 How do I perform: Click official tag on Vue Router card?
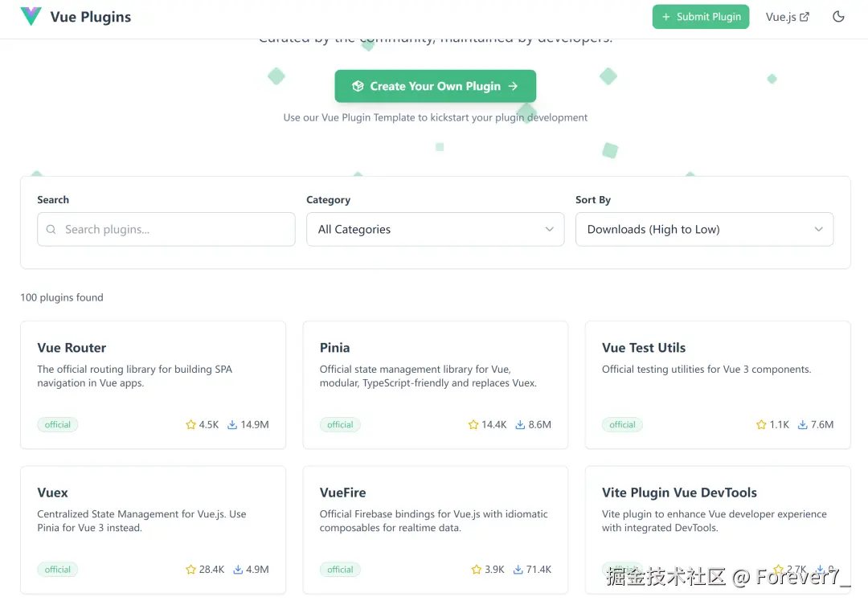pos(58,424)
